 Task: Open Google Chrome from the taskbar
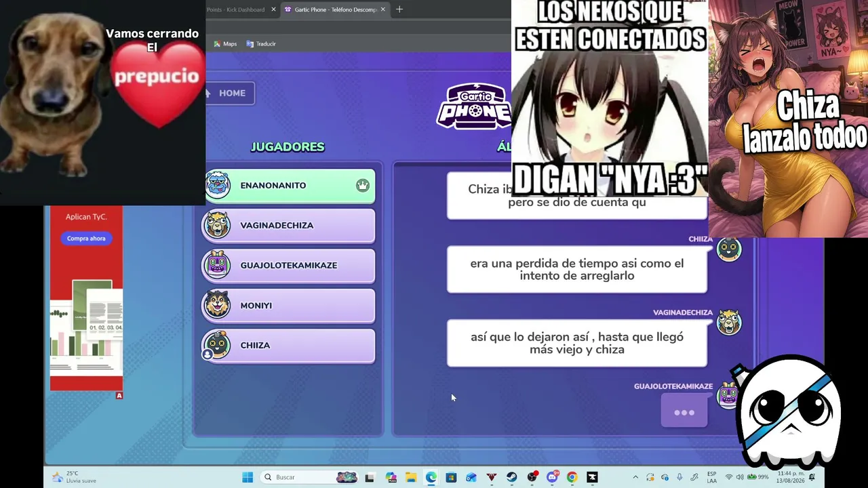[x=572, y=477]
